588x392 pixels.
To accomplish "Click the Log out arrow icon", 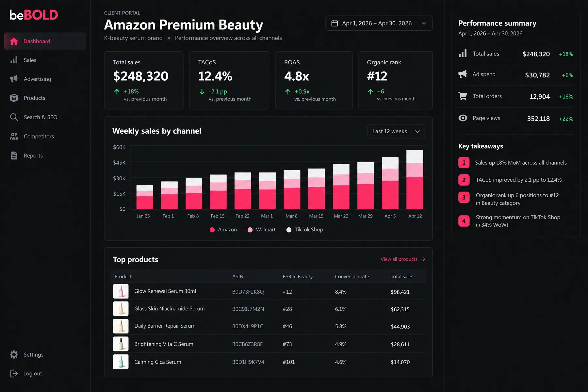I will (x=14, y=373).
